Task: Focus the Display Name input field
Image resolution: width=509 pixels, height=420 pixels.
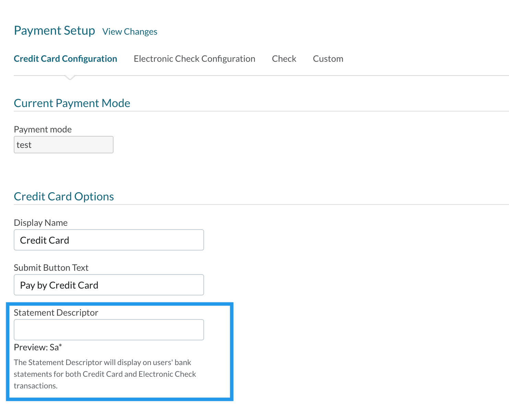Action: (109, 240)
